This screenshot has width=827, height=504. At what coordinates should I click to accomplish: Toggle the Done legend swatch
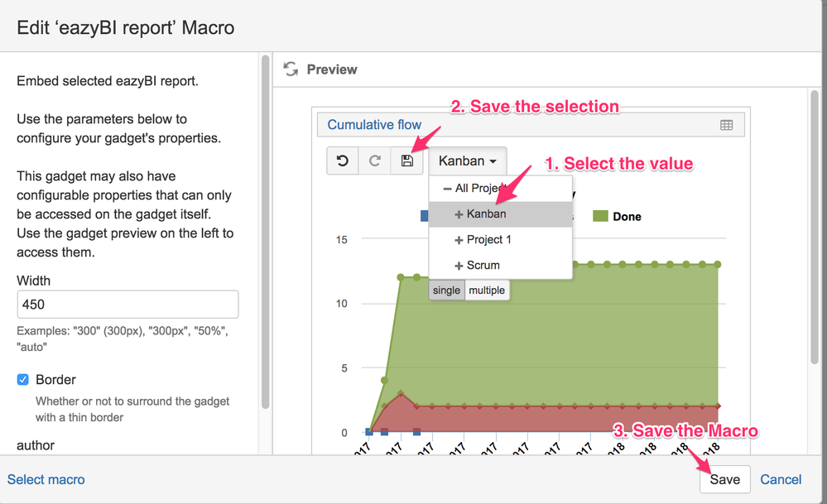coord(600,216)
